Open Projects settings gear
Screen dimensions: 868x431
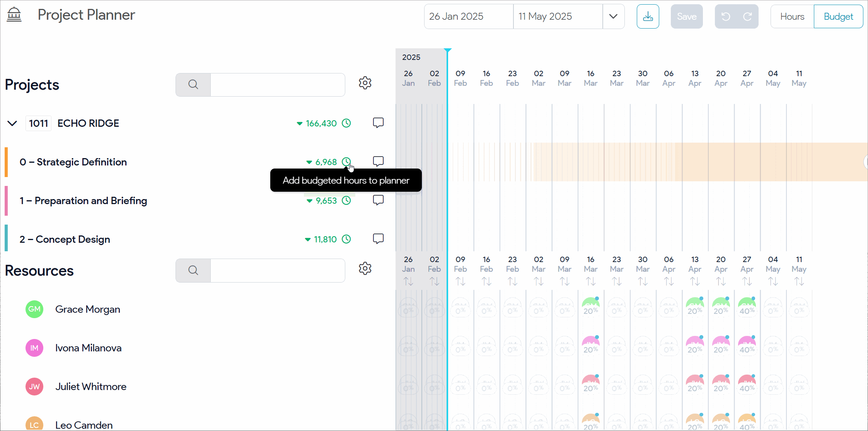pyautogui.click(x=365, y=83)
